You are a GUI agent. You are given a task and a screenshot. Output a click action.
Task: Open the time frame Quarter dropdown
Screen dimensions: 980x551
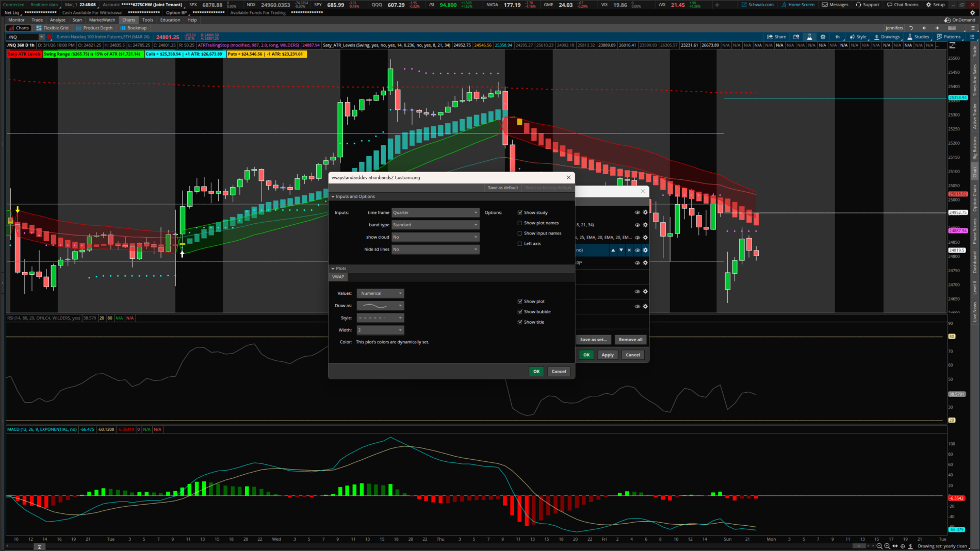[435, 212]
